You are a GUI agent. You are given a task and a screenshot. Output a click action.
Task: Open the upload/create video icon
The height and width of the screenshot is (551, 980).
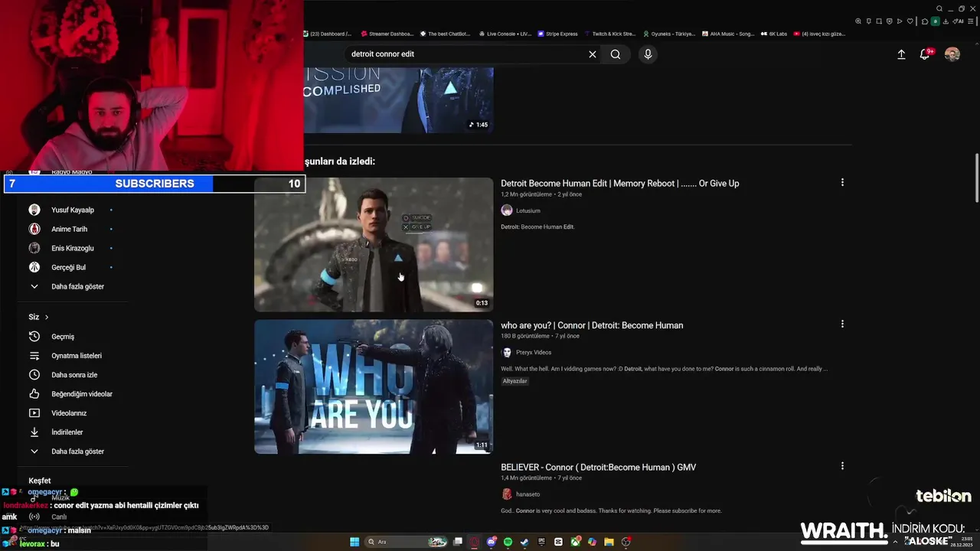[901, 54]
